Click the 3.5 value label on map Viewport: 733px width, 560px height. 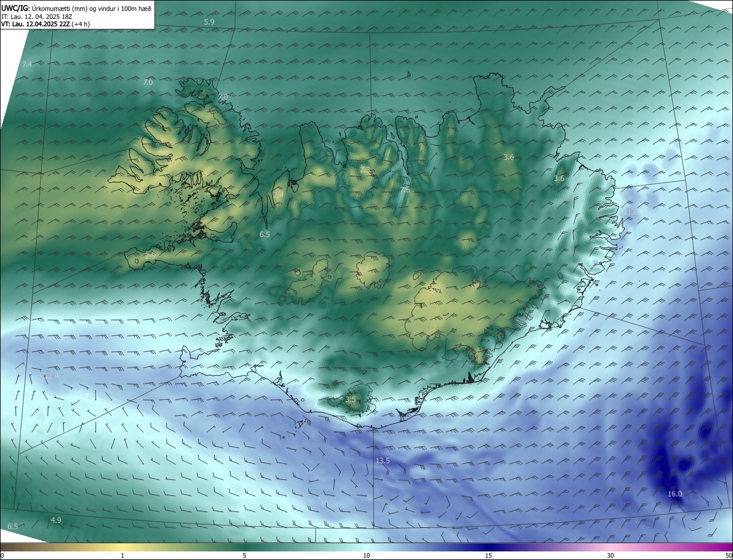click(350, 399)
